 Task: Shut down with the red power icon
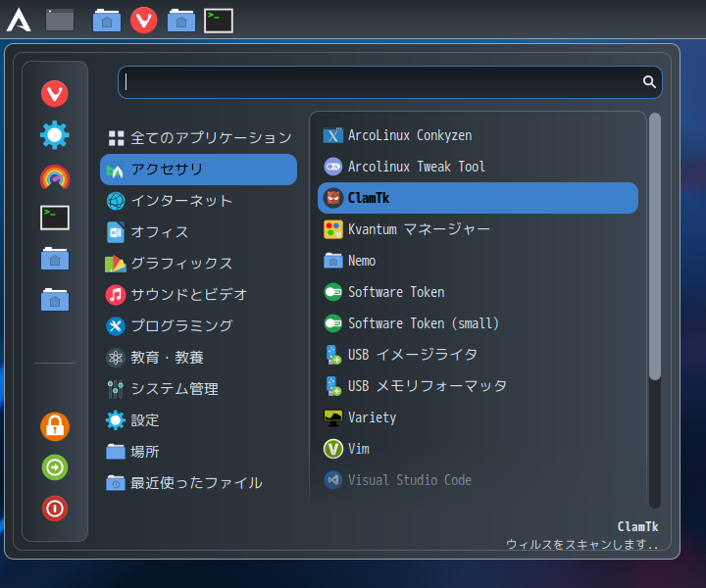55,509
